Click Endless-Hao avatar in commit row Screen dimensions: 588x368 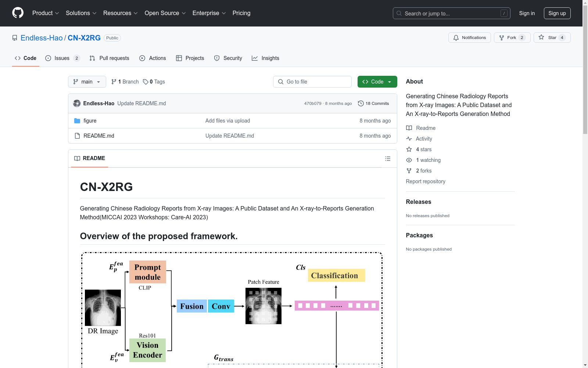[x=77, y=103]
